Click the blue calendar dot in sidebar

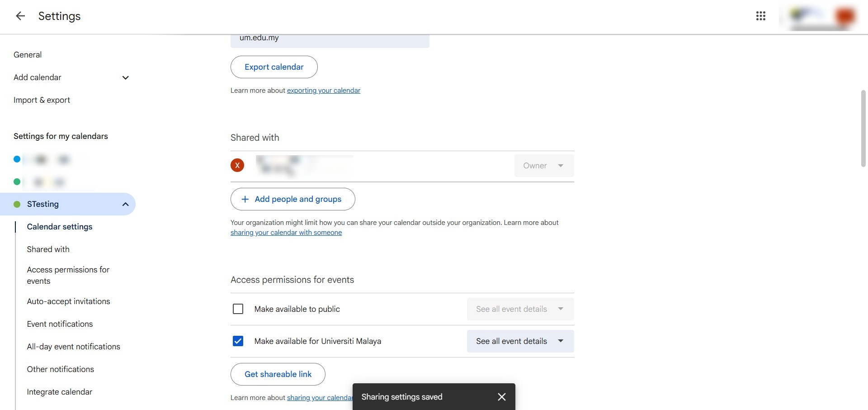click(x=17, y=159)
